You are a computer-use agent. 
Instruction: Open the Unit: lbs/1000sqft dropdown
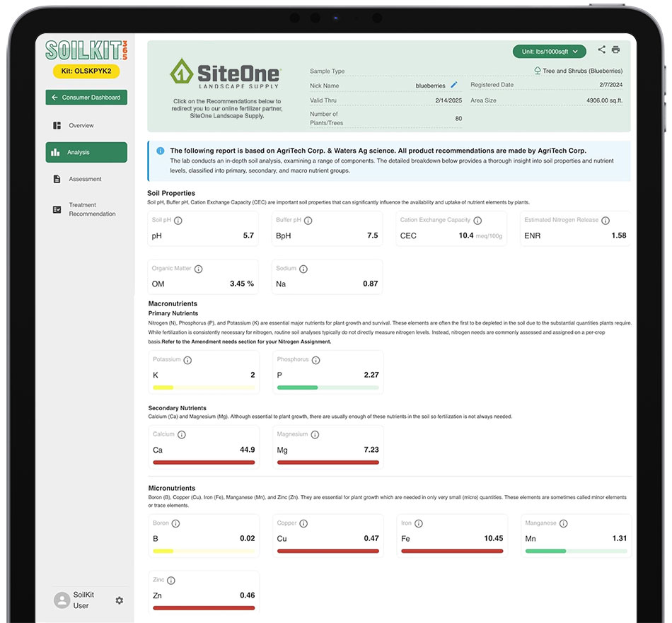tap(549, 52)
